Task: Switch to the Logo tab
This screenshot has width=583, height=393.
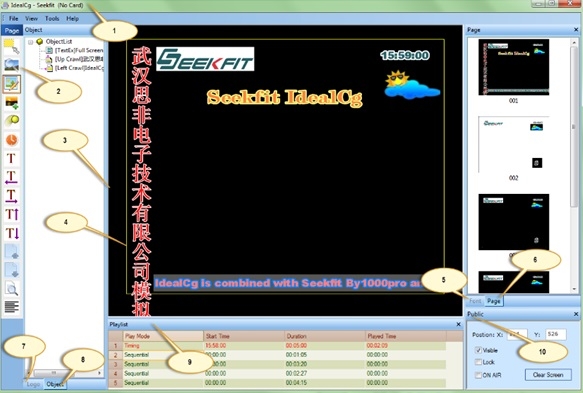Action: pos(33,384)
